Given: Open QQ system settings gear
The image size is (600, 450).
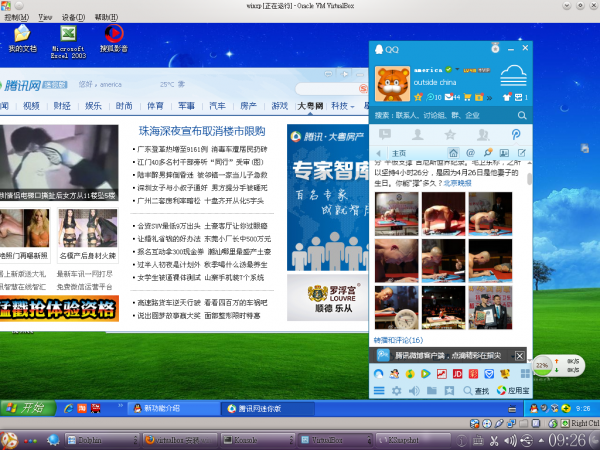Looking at the screenshot, I should tap(396, 390).
